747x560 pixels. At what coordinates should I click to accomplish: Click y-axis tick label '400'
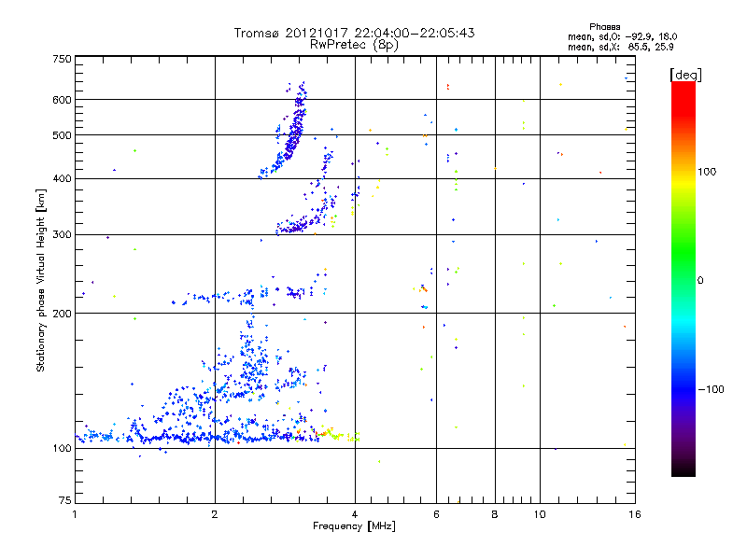point(62,178)
